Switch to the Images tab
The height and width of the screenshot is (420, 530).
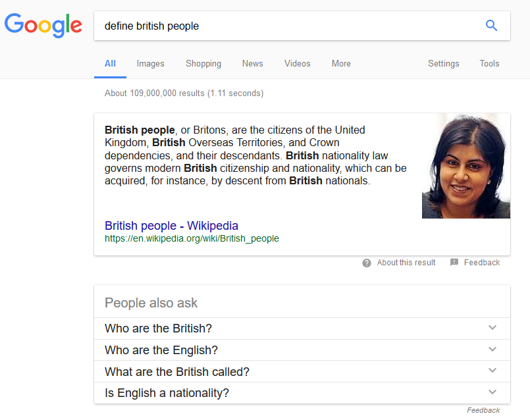[150, 63]
